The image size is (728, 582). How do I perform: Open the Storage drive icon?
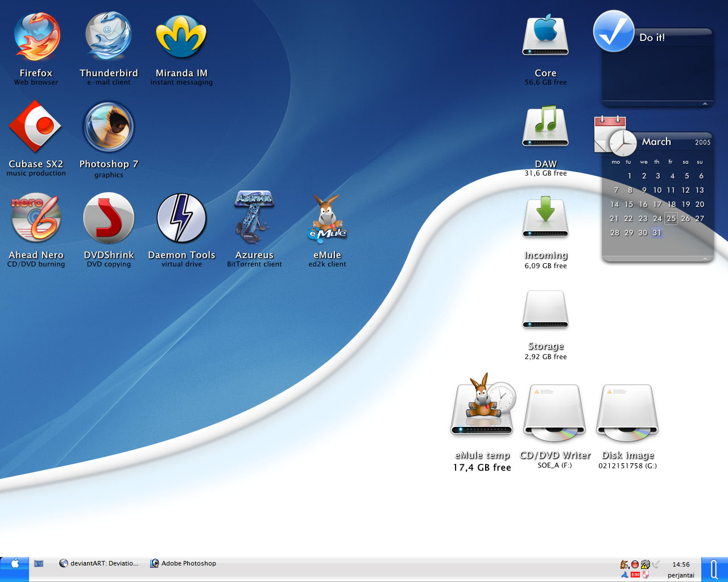[545, 310]
